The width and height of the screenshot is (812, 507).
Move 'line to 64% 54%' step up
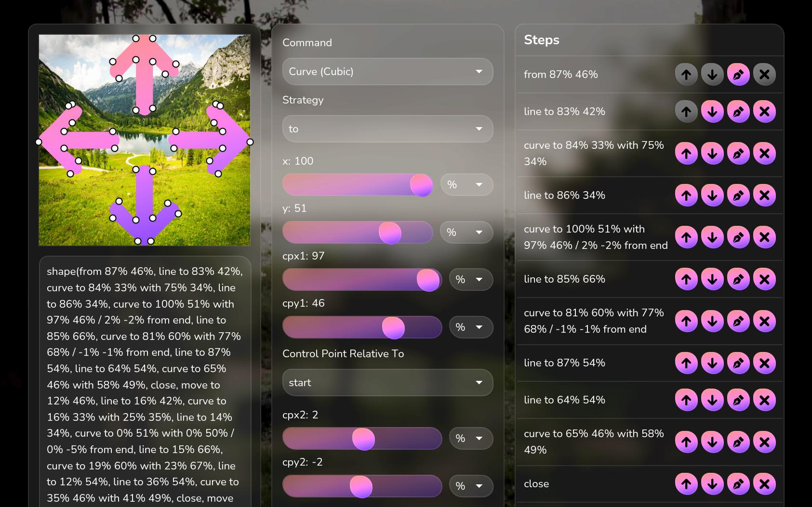coord(686,400)
